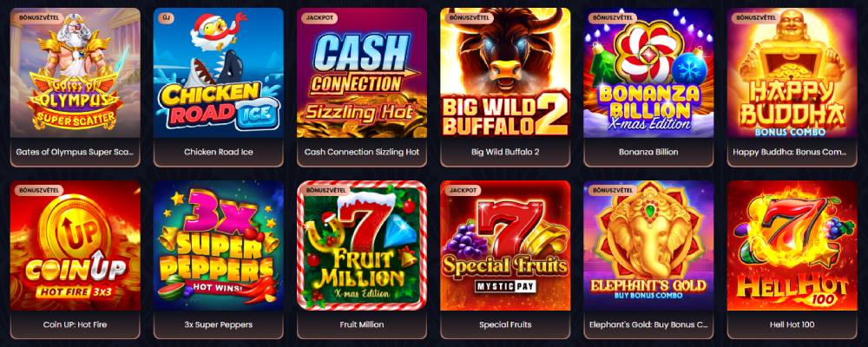Click the Új badge on Chicken Road Ice
868x347 pixels.
166,17
